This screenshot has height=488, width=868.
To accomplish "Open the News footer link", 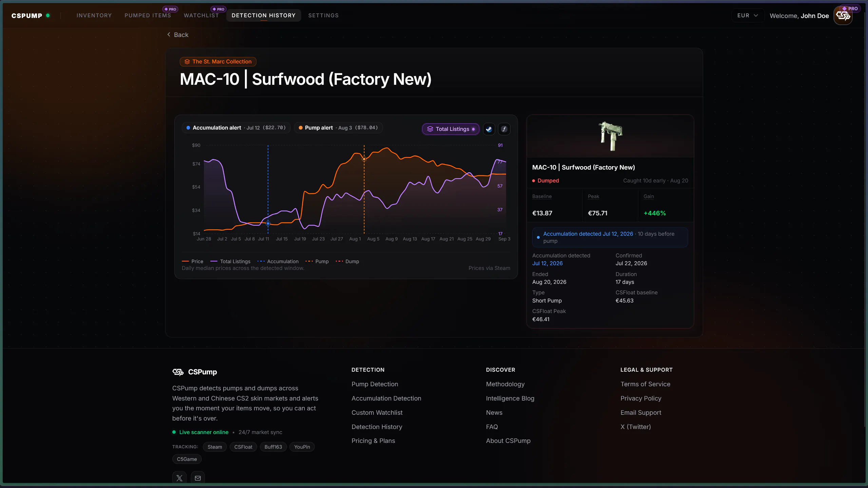I will [x=494, y=412].
